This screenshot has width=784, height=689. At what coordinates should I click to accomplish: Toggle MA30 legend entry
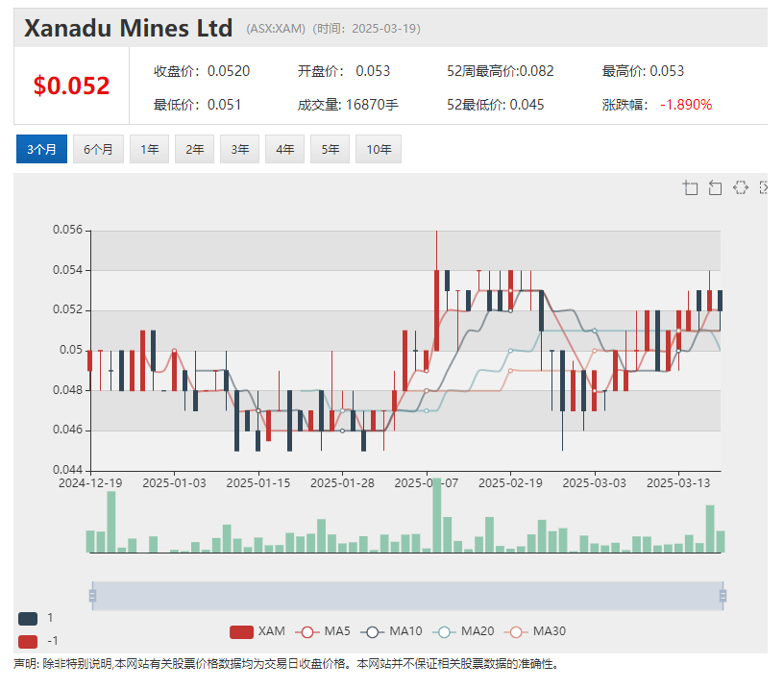click(535, 631)
